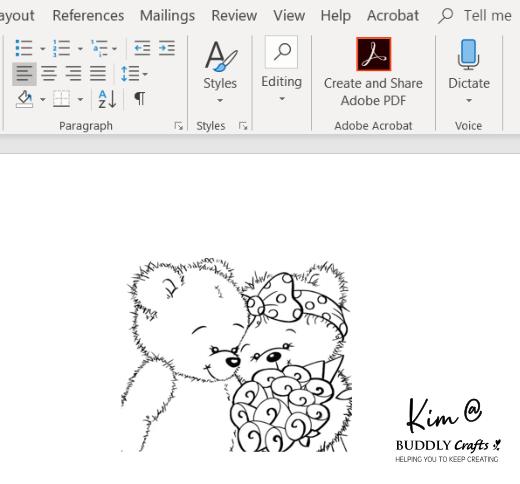Image resolution: width=520 pixels, height=484 pixels.
Task: Toggle Center alignment
Action: click(x=49, y=74)
